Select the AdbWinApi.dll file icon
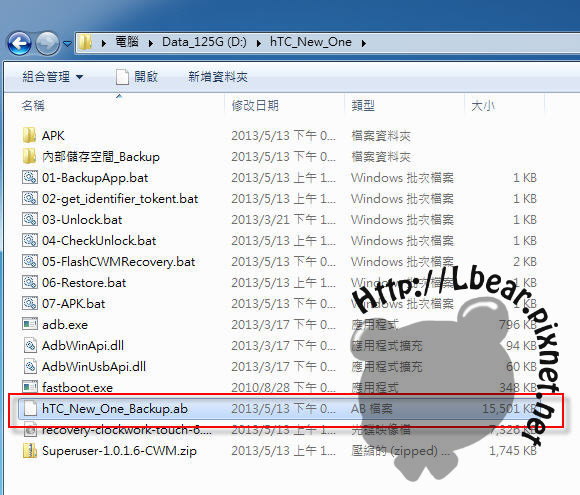This screenshot has width=580, height=495. [x=30, y=346]
